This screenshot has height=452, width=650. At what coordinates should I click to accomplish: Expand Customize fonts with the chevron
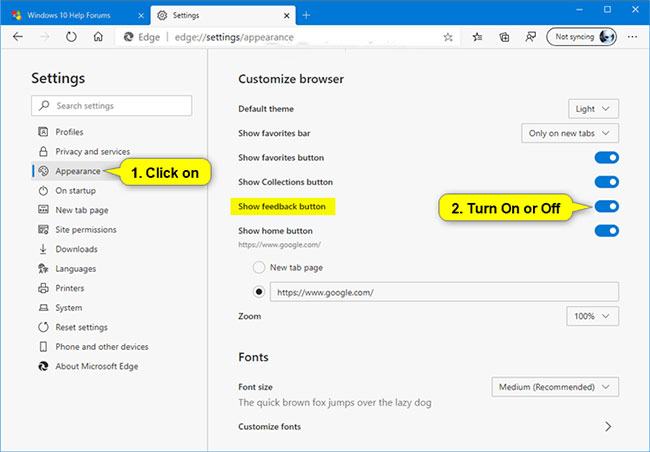[608, 426]
